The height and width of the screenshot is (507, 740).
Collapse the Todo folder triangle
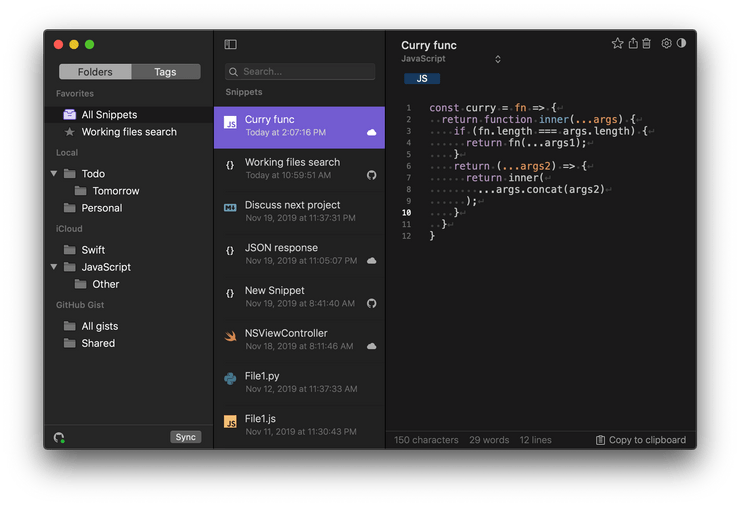(x=54, y=173)
